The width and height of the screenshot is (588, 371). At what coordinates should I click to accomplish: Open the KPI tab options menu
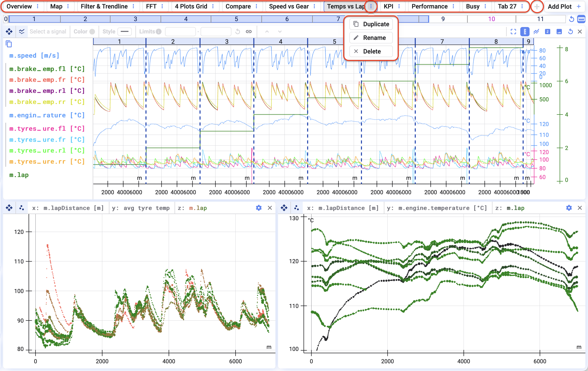[x=399, y=6]
